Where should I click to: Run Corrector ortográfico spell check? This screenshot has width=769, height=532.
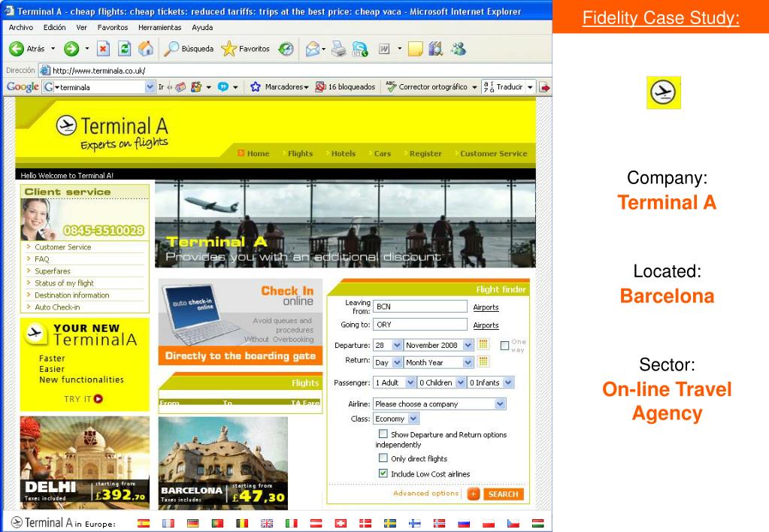tap(427, 87)
